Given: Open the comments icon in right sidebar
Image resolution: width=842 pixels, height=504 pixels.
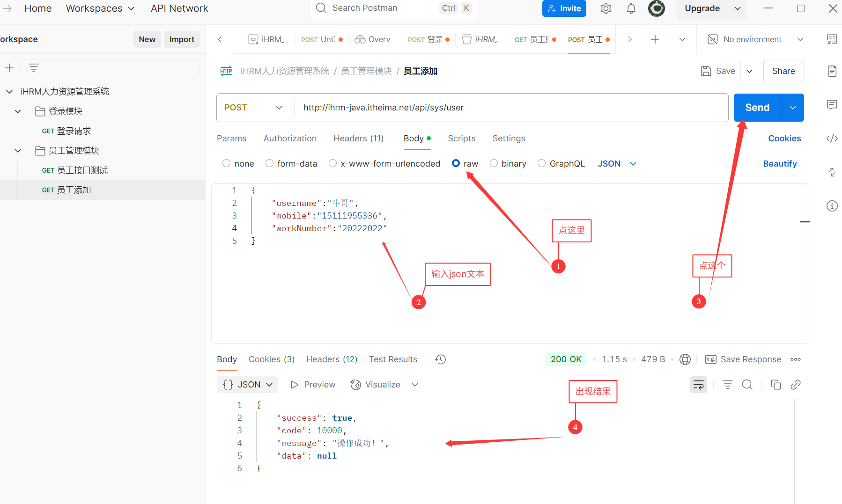Looking at the screenshot, I should (832, 104).
